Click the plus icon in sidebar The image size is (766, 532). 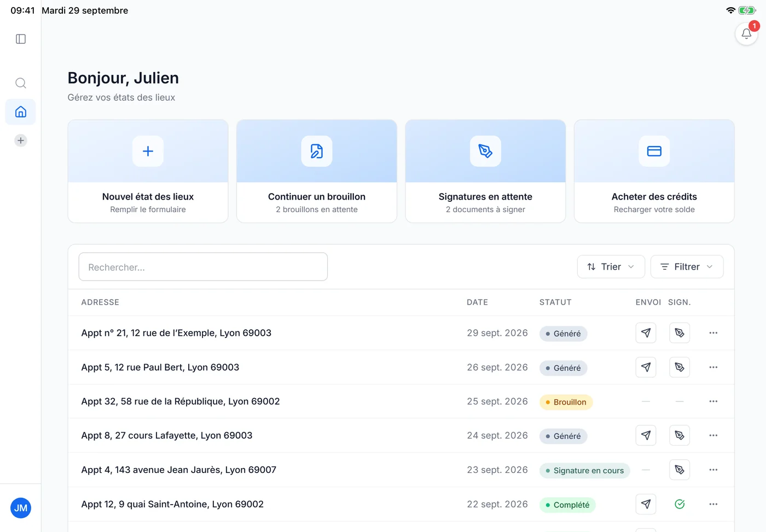point(21,141)
